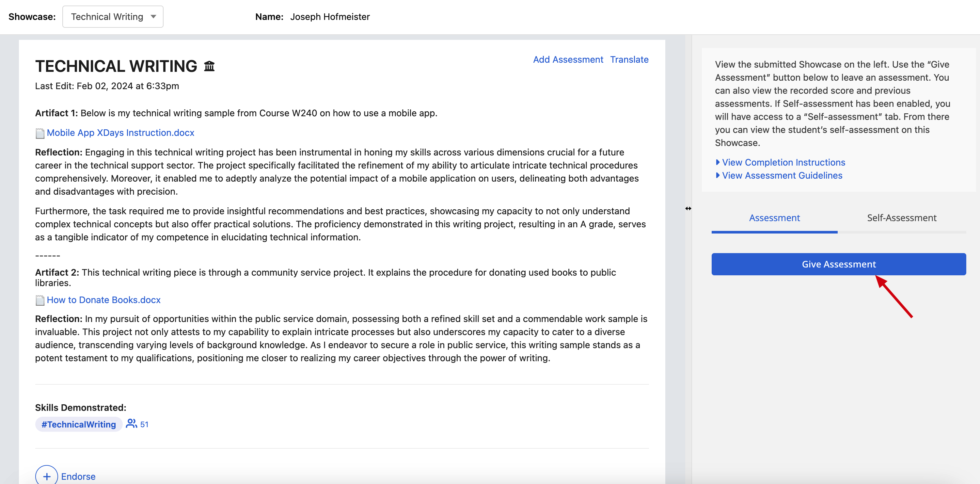The width and height of the screenshot is (980, 484).
Task: Click the document icon beside How to Donate Books
Action: (40, 300)
